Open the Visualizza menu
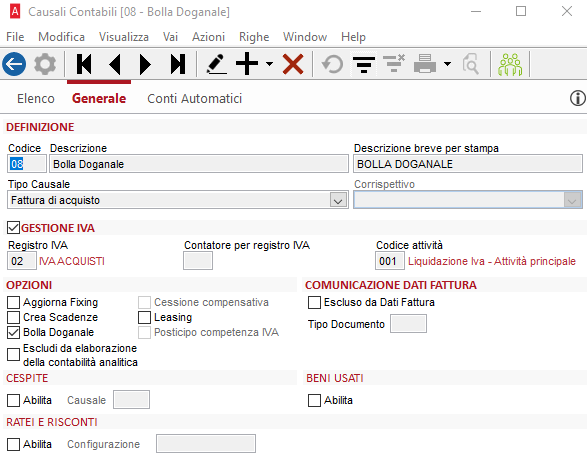 click(124, 37)
